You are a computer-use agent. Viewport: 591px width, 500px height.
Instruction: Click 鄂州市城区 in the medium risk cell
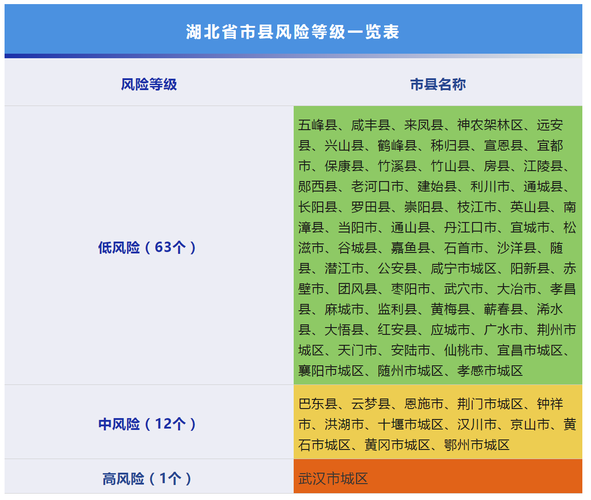[x=477, y=445]
